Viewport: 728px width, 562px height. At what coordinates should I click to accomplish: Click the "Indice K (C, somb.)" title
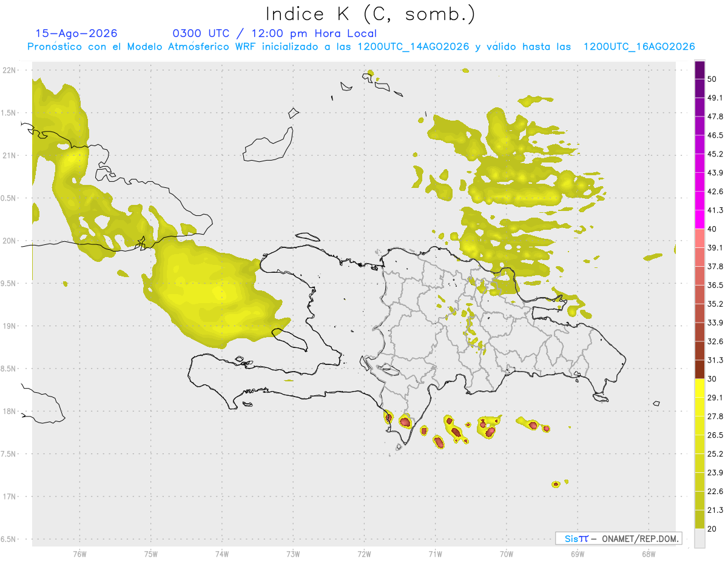(371, 15)
